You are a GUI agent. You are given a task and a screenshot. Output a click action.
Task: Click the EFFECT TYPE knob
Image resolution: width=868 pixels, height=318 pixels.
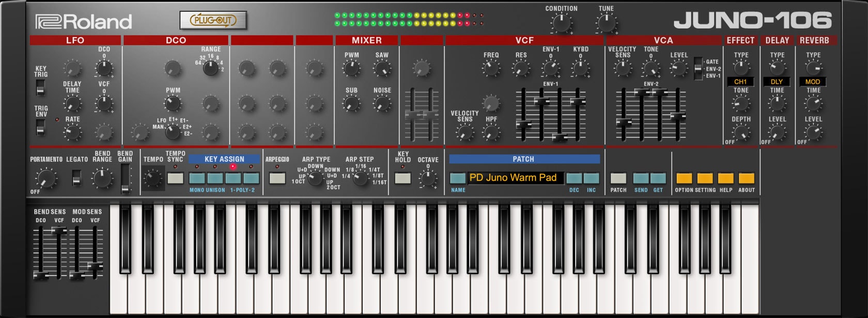[x=741, y=68]
